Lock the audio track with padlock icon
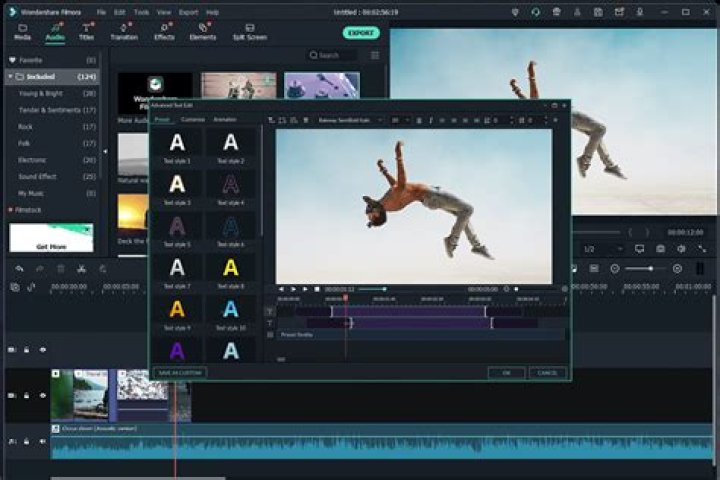Screen dimensions: 720x480 tap(27, 441)
